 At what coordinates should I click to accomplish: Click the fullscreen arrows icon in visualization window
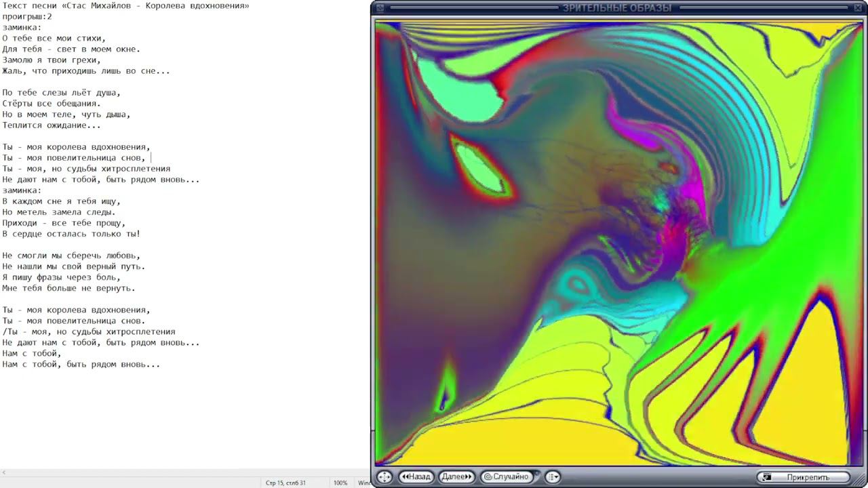click(x=384, y=476)
